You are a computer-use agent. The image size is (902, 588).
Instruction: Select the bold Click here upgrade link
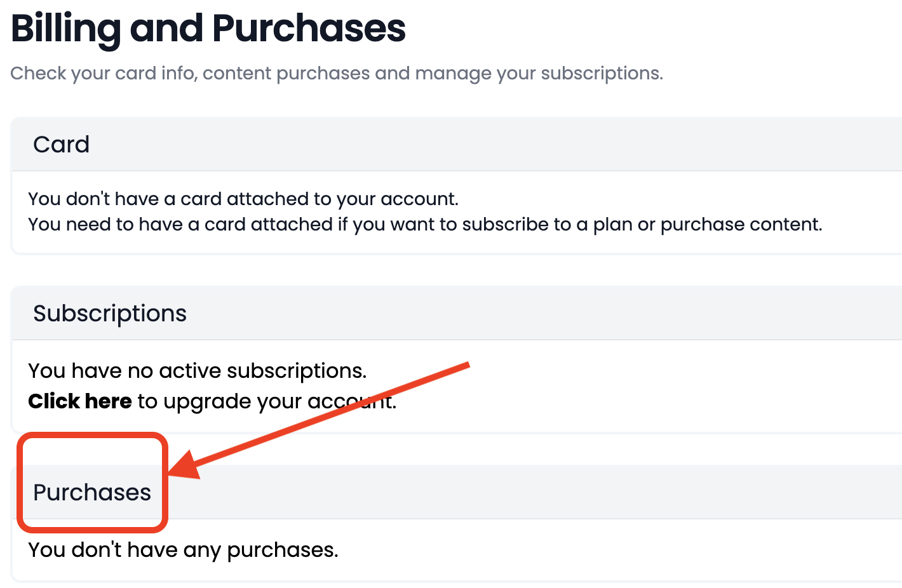coord(80,401)
